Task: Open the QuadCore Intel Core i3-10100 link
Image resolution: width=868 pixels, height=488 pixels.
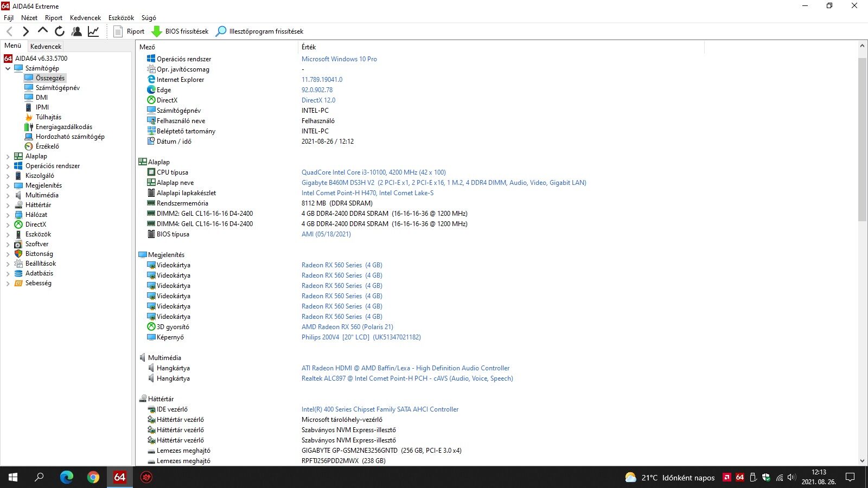Action: (x=374, y=172)
